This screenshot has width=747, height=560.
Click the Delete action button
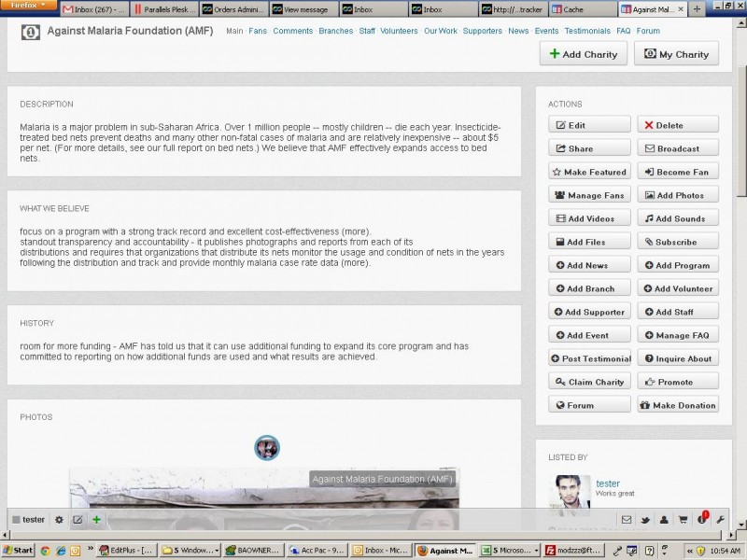(x=678, y=125)
